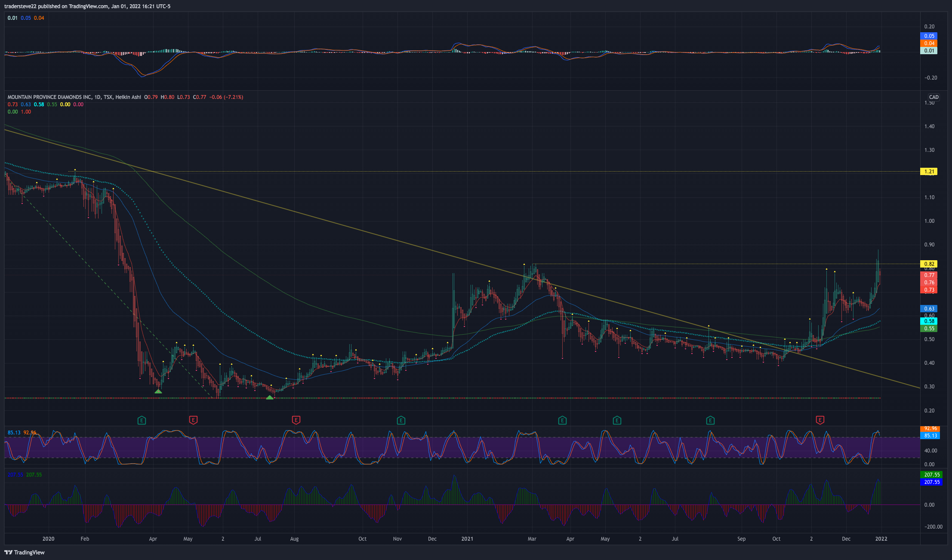The width and height of the screenshot is (952, 560).
Task: Click the orange 0.04 MACD signal axis label
Action: (929, 43)
